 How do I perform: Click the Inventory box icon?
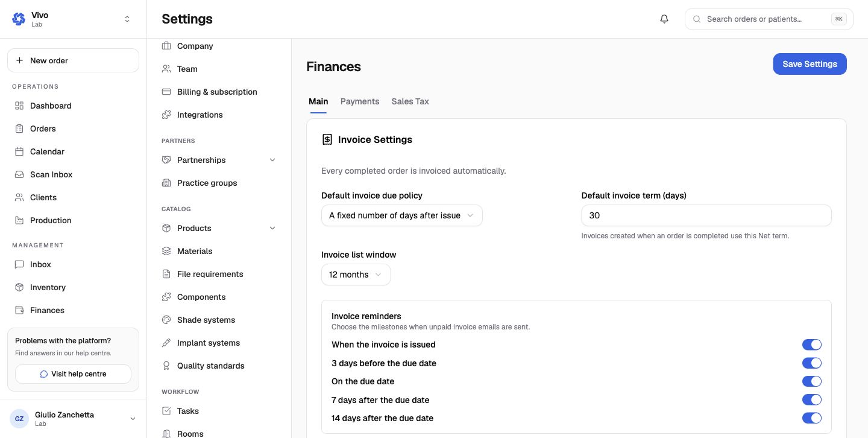tap(19, 287)
